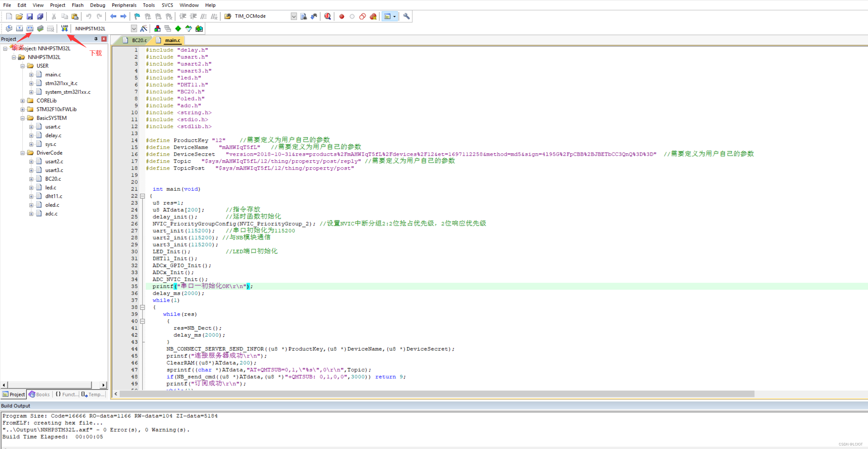Viewport: 868px width, 449px height.
Task: Open the NNHPSTM32L target dropdown
Action: point(134,28)
